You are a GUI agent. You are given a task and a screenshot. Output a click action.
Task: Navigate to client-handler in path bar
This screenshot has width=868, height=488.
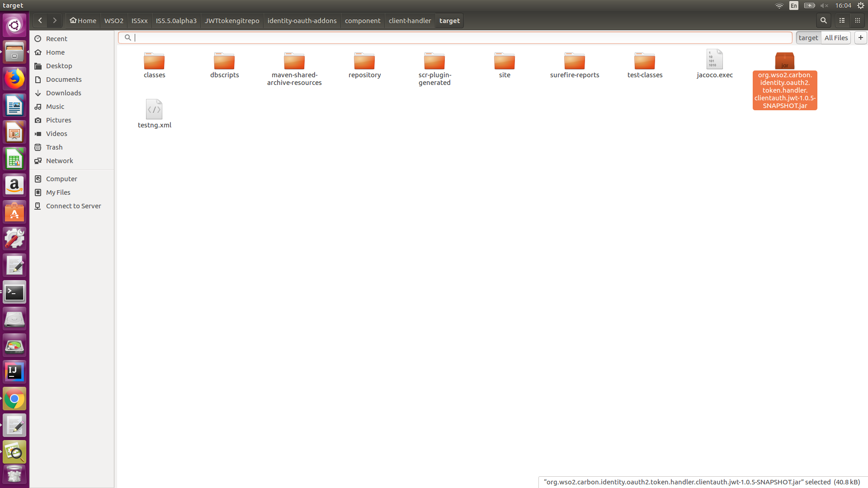click(x=410, y=21)
